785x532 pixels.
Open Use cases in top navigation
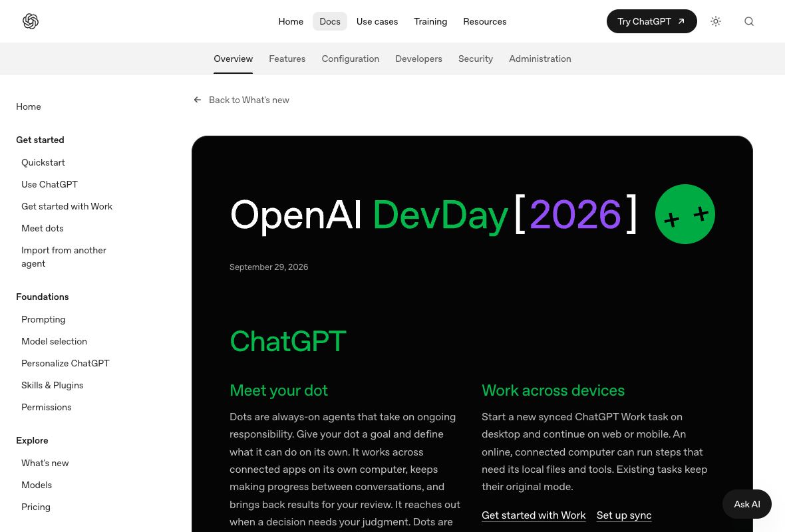[377, 21]
